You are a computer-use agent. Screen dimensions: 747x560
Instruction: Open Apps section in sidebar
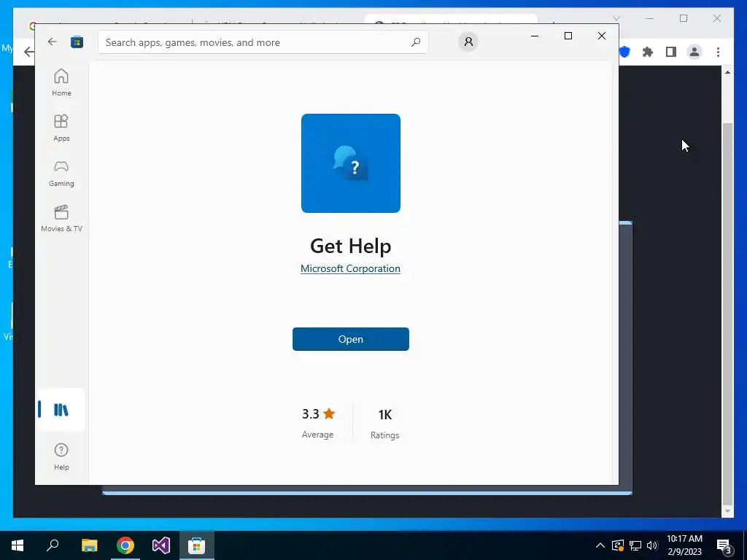pos(61,128)
